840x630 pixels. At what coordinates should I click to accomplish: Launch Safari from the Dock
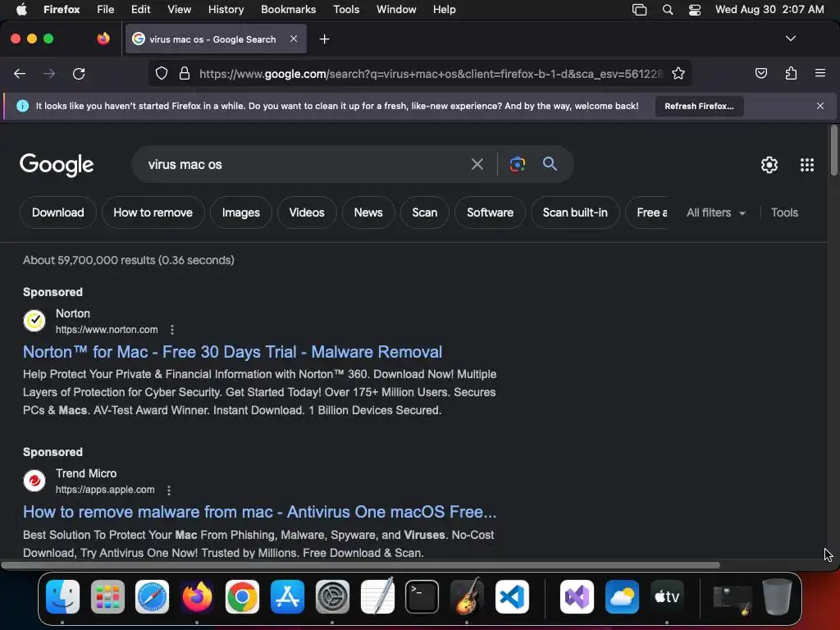tap(152, 597)
